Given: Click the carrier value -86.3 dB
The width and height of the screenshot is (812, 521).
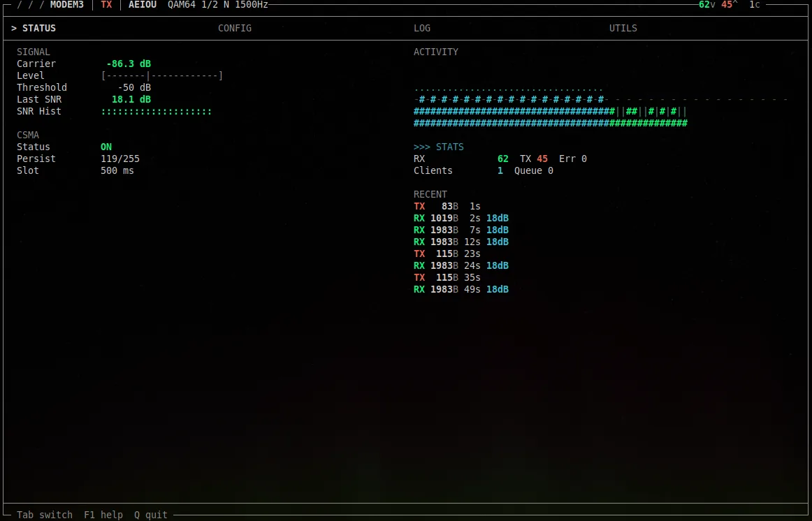Looking at the screenshot, I should 129,64.
